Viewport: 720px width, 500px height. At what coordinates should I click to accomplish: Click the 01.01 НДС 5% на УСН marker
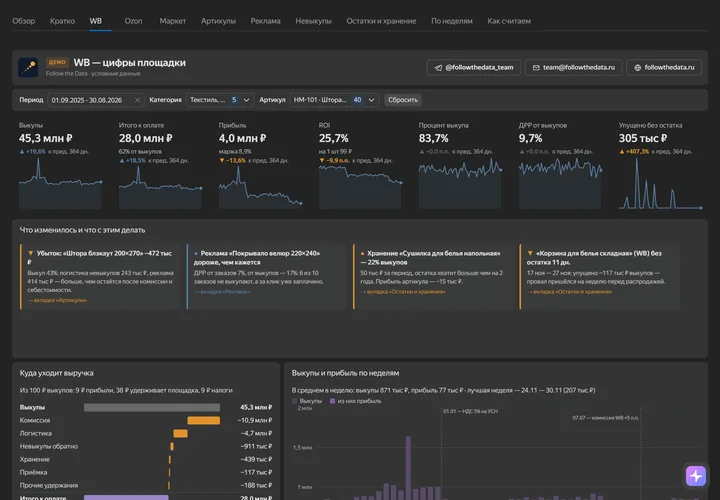click(470, 411)
